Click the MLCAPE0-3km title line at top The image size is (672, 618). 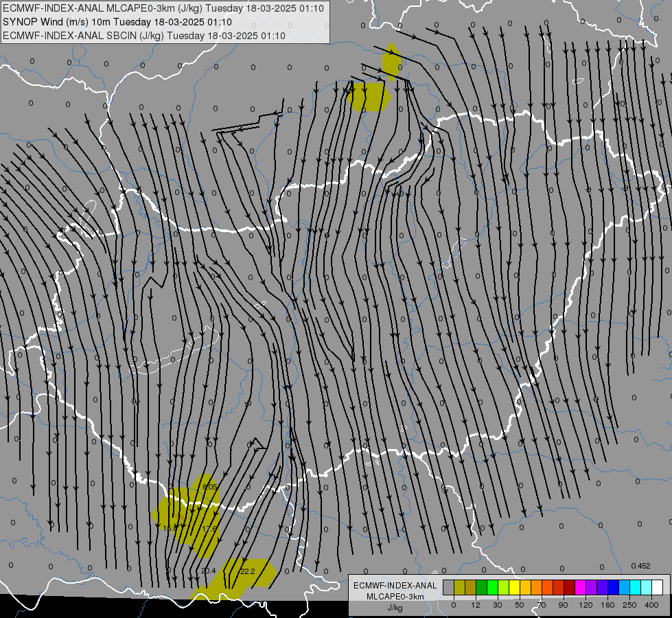[163, 8]
